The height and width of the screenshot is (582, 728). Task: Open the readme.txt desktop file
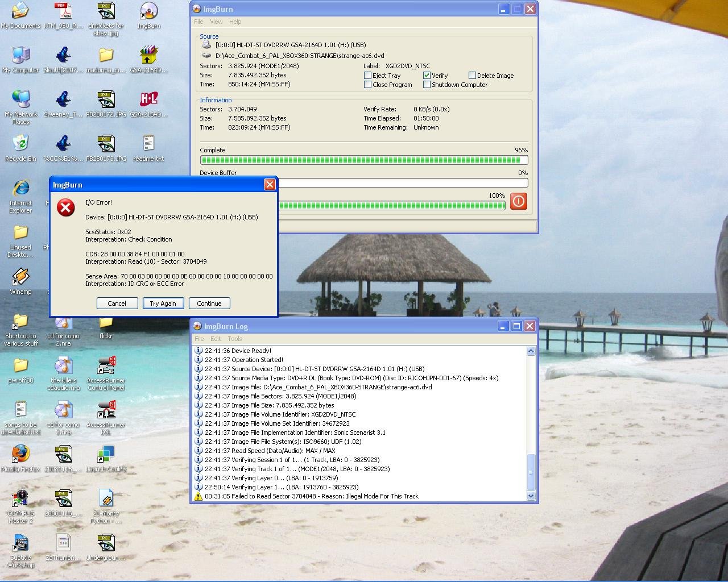(148, 148)
